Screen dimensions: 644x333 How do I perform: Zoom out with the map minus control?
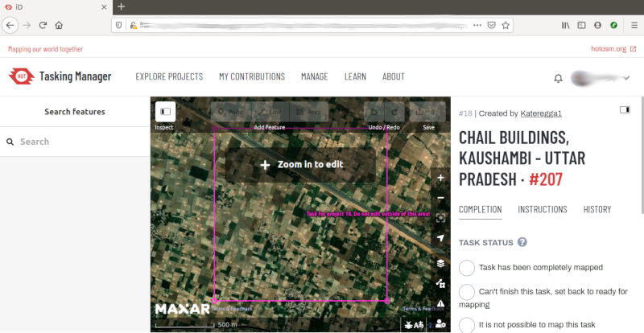440,198
